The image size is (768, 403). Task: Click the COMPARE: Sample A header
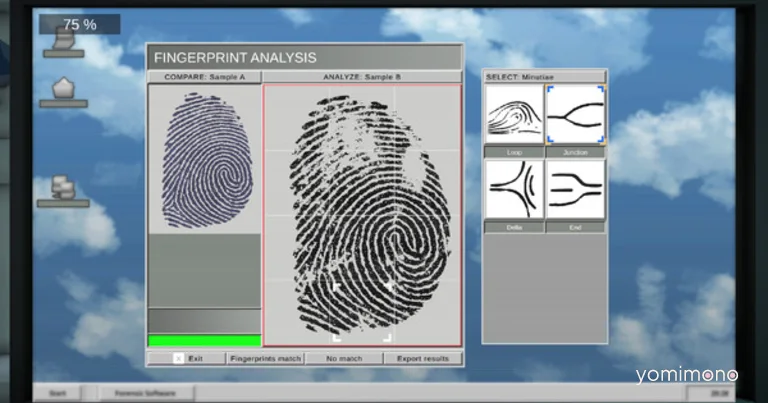click(x=205, y=77)
